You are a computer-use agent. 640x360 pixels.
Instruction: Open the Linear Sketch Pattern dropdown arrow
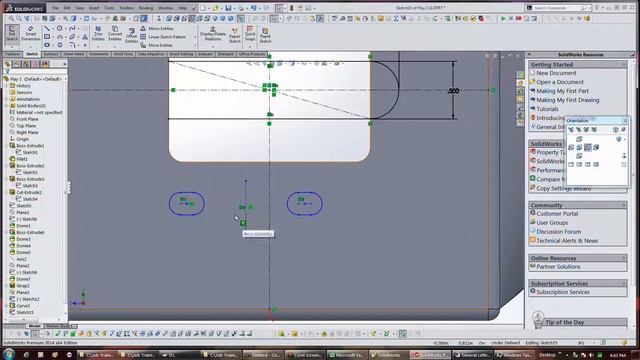click(x=194, y=37)
